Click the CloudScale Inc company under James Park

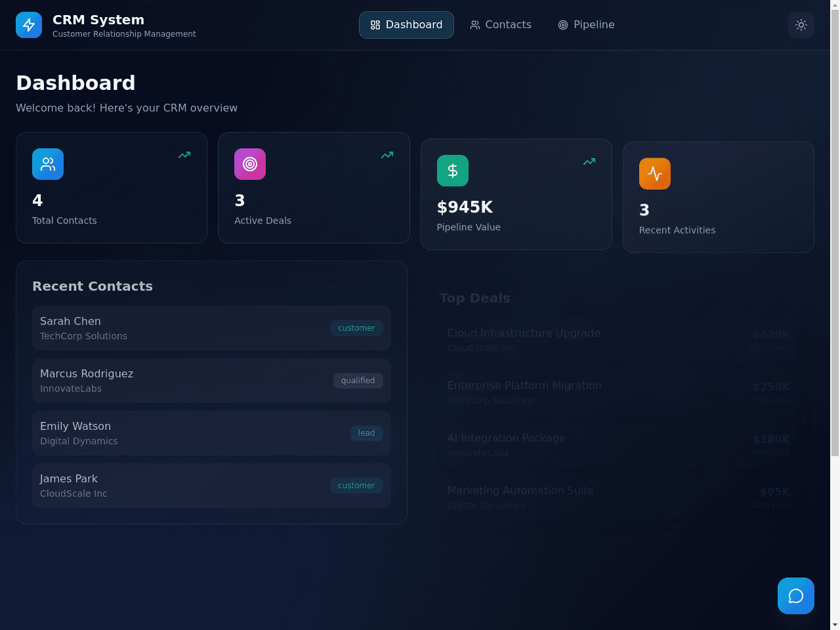73,493
